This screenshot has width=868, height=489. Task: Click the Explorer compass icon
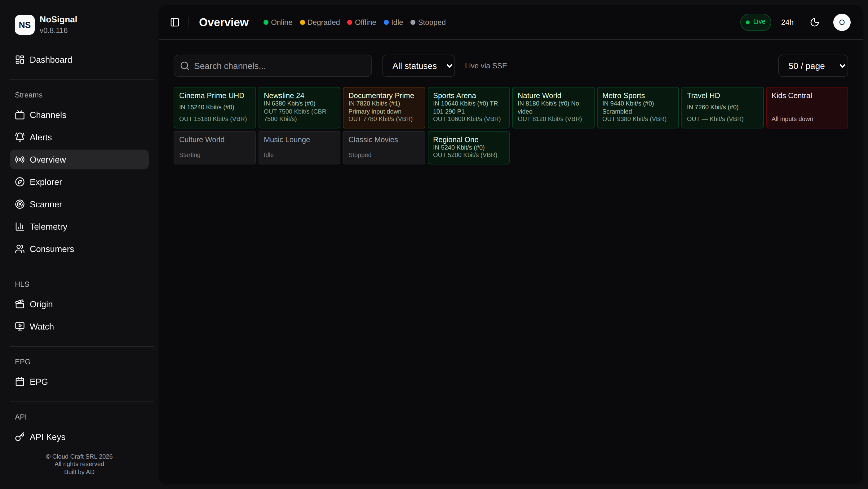(x=20, y=182)
